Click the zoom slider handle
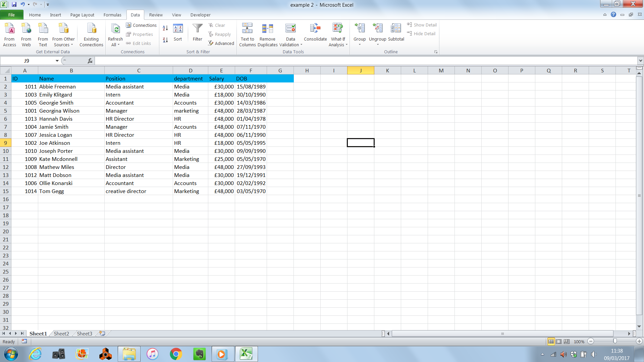Image resolution: width=644 pixels, height=362 pixels. coord(615,341)
